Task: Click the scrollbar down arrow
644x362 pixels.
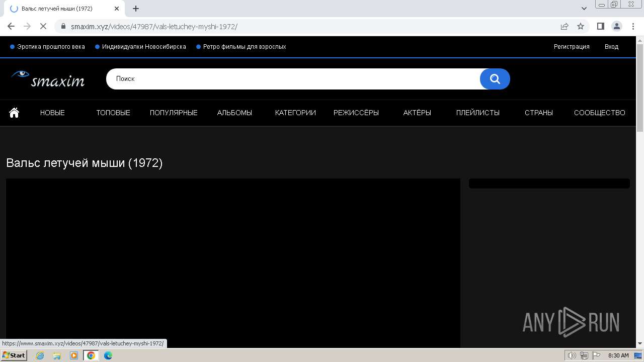Action: point(640,343)
